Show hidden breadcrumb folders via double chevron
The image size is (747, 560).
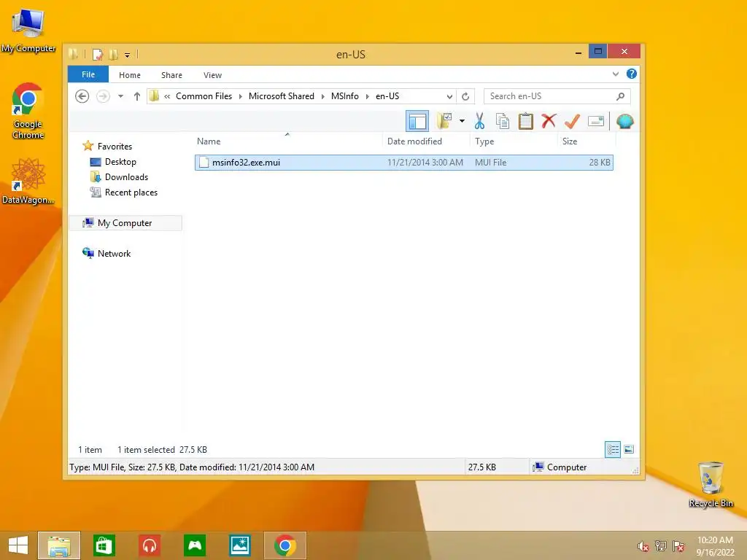[x=167, y=96]
